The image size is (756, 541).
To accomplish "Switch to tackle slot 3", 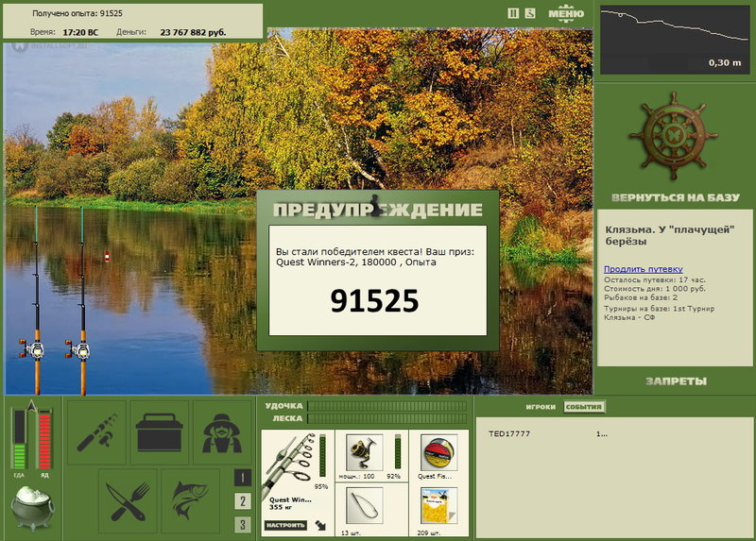I will tap(243, 524).
